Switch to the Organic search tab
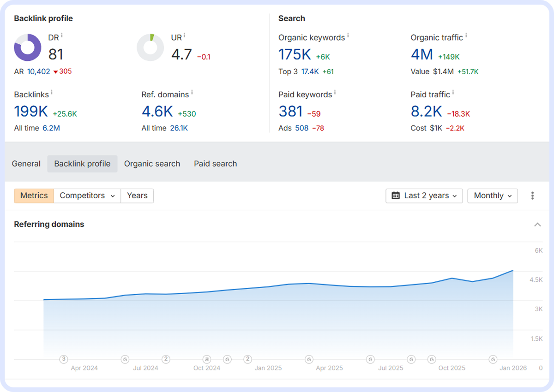 tap(152, 164)
